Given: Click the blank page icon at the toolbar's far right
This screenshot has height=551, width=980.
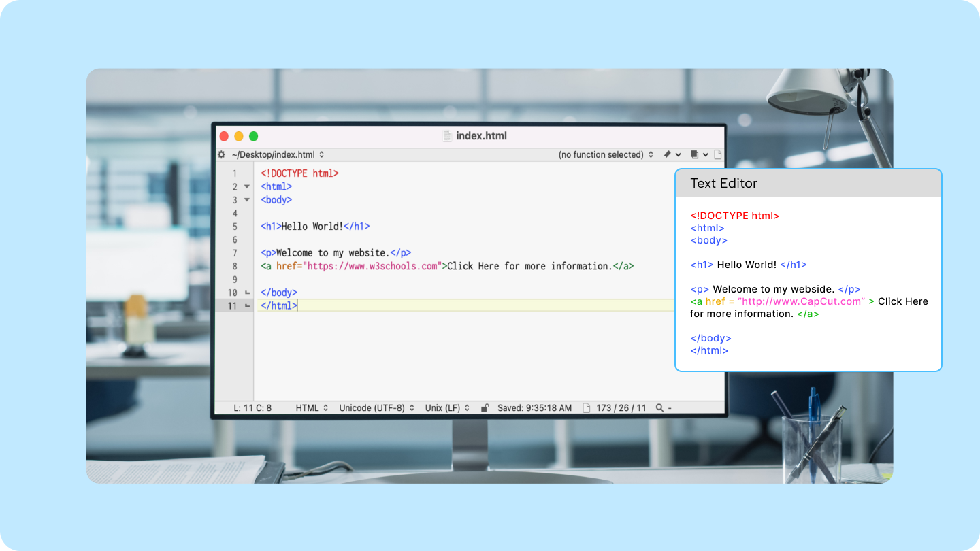Looking at the screenshot, I should click(717, 154).
